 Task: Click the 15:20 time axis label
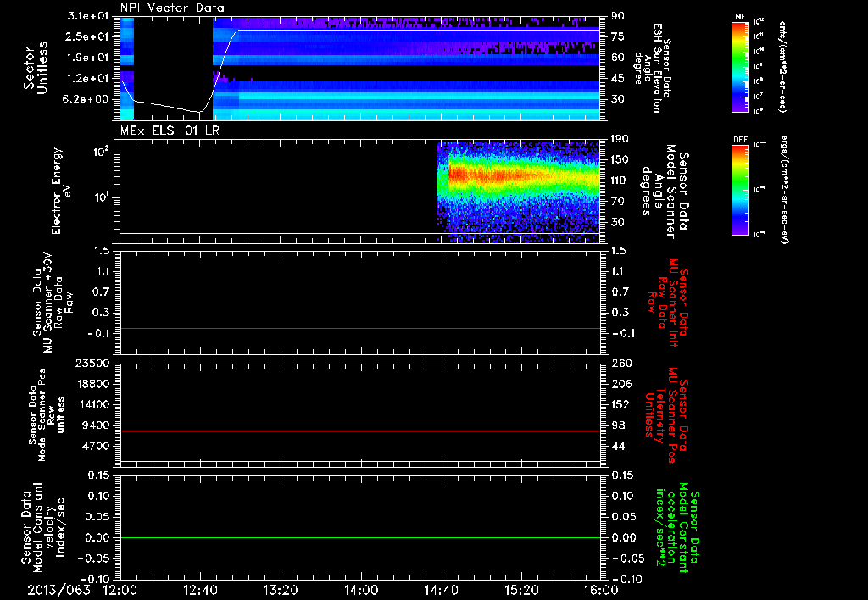(x=521, y=590)
